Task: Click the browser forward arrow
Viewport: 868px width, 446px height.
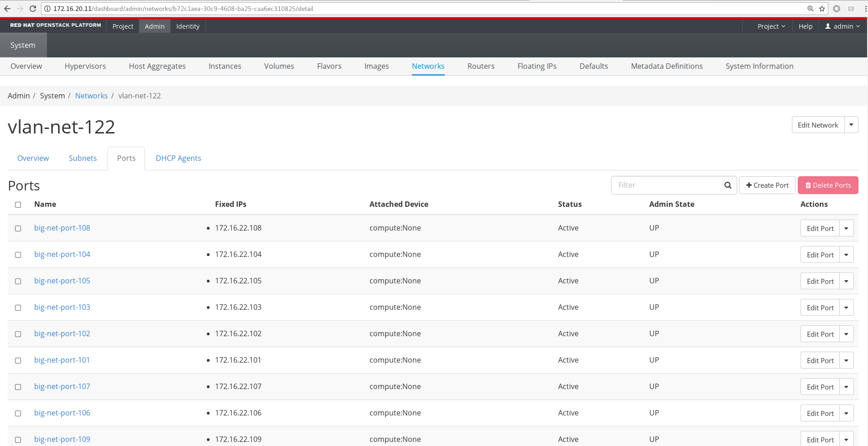Action: (x=20, y=9)
